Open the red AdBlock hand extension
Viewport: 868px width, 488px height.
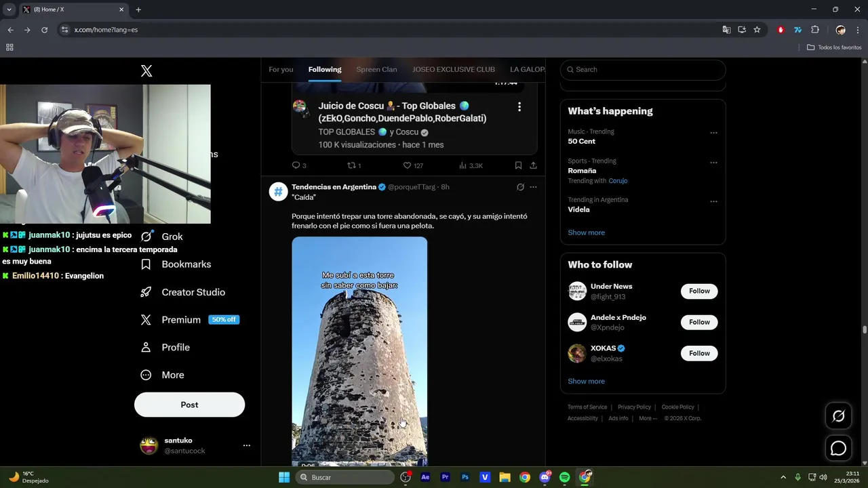781,30
